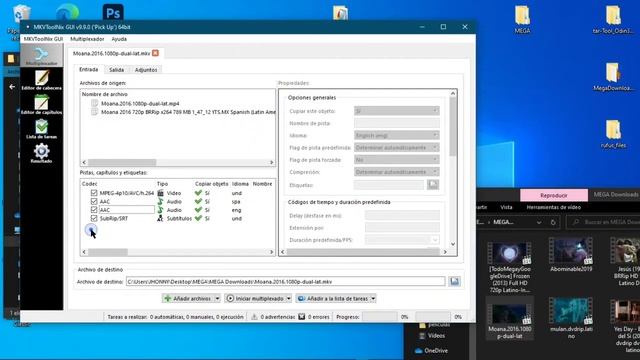Open Flag de pista forzada dropdown
This screenshot has width=640, height=360.
tap(396, 160)
